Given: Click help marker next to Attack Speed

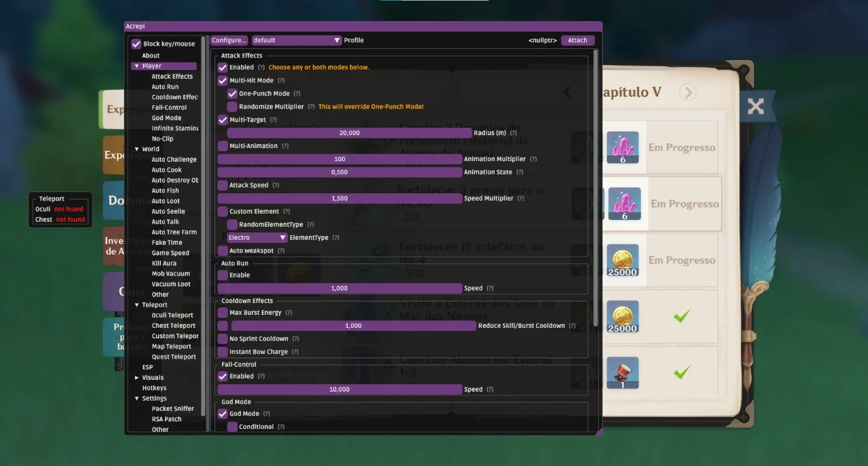Looking at the screenshot, I should click(275, 185).
